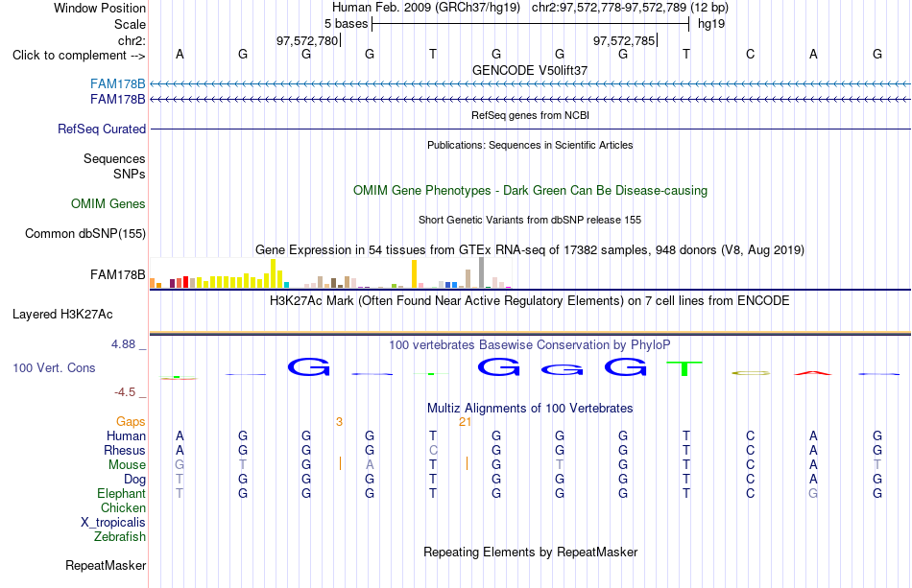Screen dimensions: 912x588
Task: Click '100 vertebrates Basewise Conservation by PhyloP' title
Action: point(530,345)
